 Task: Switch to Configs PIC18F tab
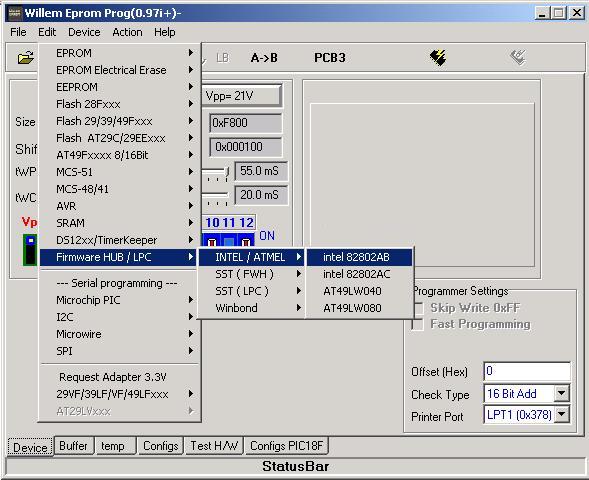click(x=287, y=446)
